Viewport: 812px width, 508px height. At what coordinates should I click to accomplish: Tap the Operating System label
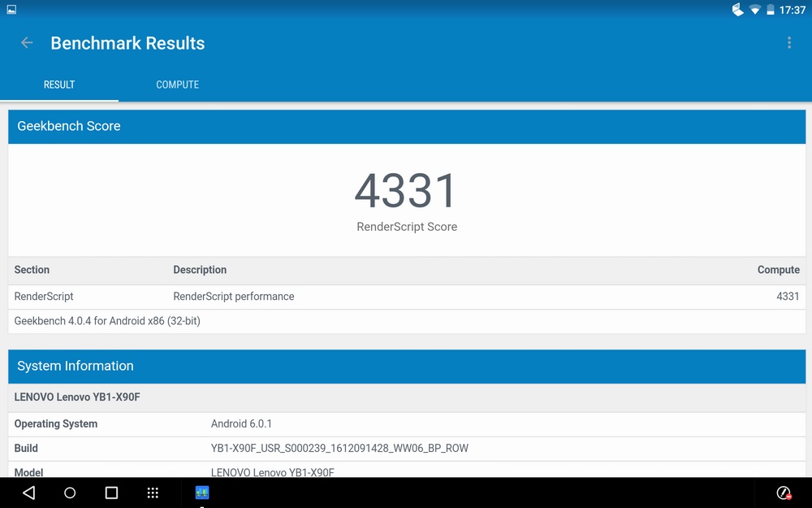(x=56, y=424)
